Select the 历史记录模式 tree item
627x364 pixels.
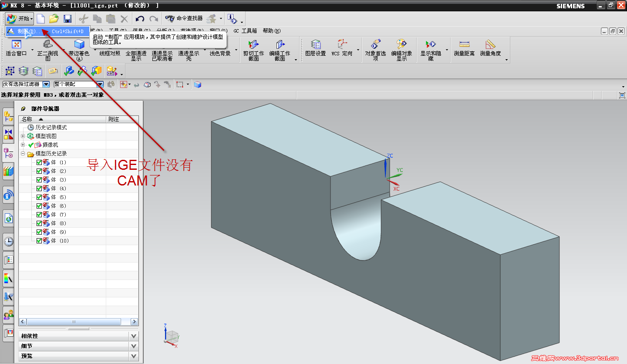[51, 128]
